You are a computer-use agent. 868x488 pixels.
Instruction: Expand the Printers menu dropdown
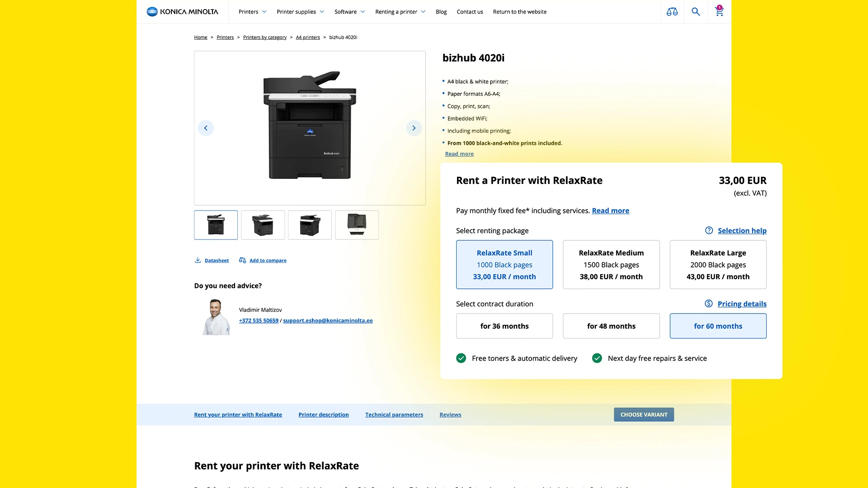click(252, 12)
